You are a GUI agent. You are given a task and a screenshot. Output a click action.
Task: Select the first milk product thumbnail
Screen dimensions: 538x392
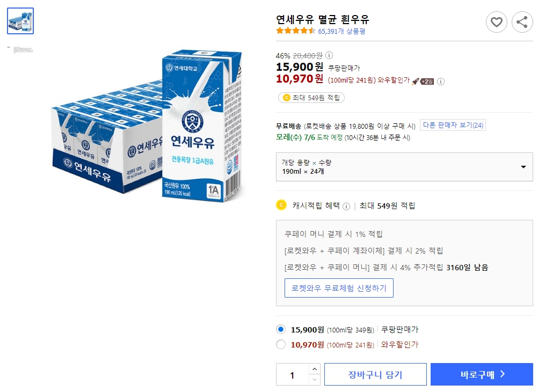(x=20, y=20)
